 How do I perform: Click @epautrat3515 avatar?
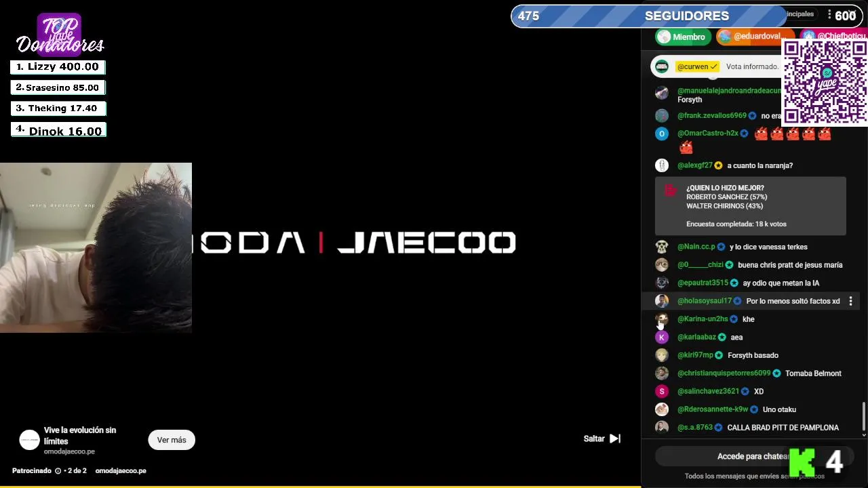click(662, 283)
